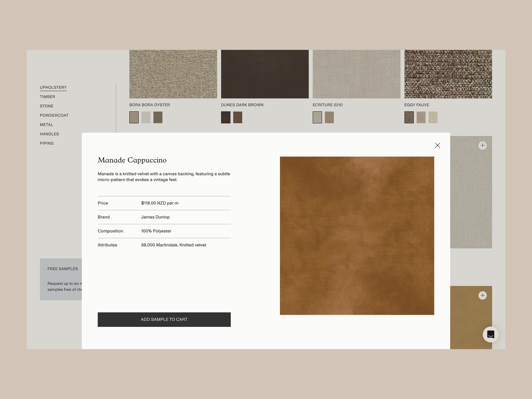532x399 pixels.
Task: Pick first Ecriture 0210 swatch
Action: [x=317, y=117]
